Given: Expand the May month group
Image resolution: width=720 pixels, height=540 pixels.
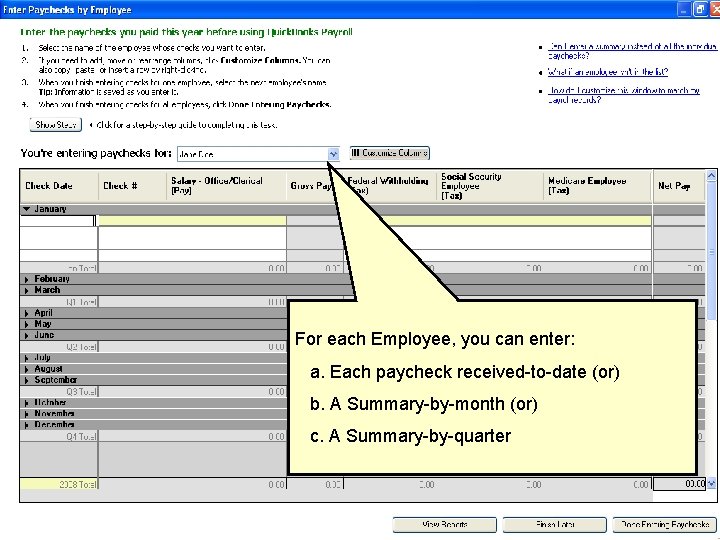Looking at the screenshot, I should coord(27,324).
